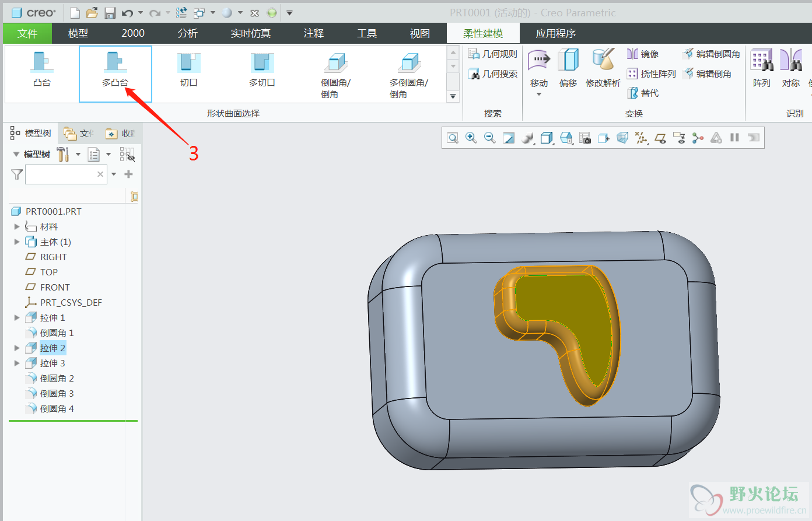Switch to the 注释 ribbon tab
Image resolution: width=812 pixels, height=521 pixels.
314,33
